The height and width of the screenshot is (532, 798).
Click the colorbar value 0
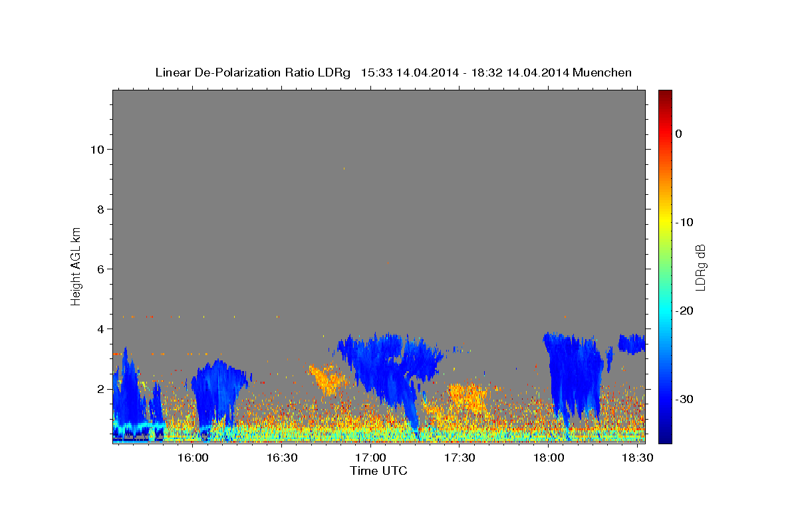[679, 134]
